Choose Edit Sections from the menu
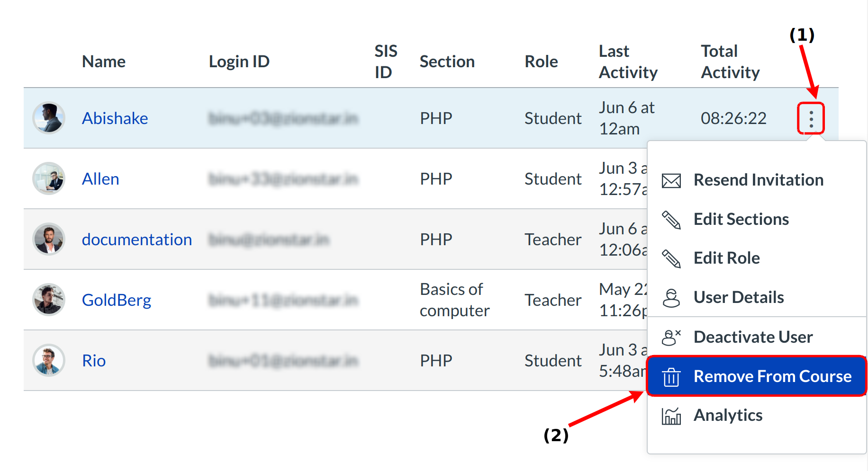This screenshot has height=471, width=868. 741,219
